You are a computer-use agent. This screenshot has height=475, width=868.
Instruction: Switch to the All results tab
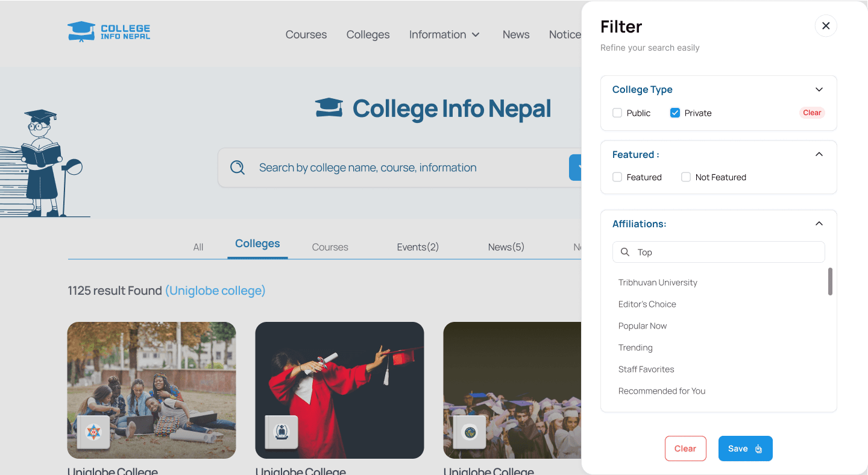click(x=198, y=247)
